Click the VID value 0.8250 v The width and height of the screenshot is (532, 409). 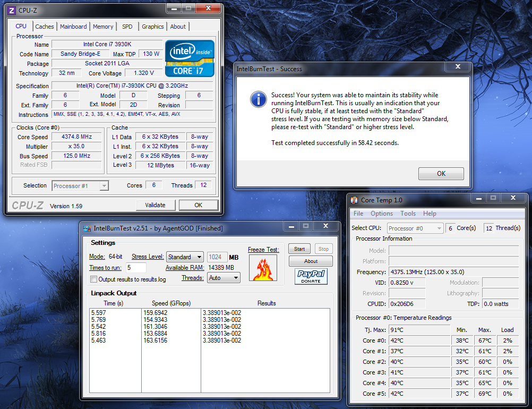point(407,283)
